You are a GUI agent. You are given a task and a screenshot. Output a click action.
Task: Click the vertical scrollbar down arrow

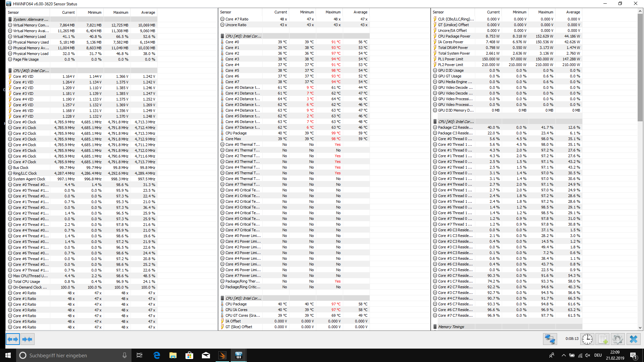(640, 327)
